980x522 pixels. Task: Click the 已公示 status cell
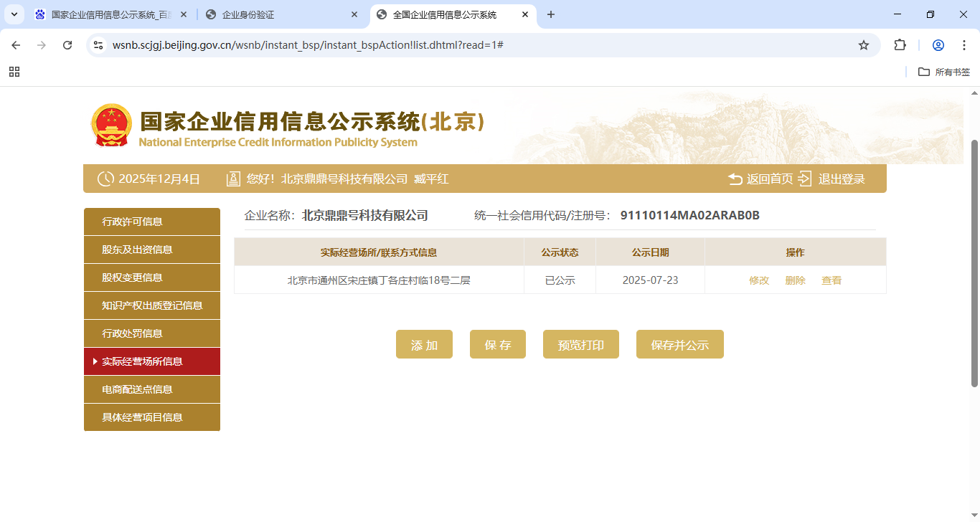pos(560,280)
